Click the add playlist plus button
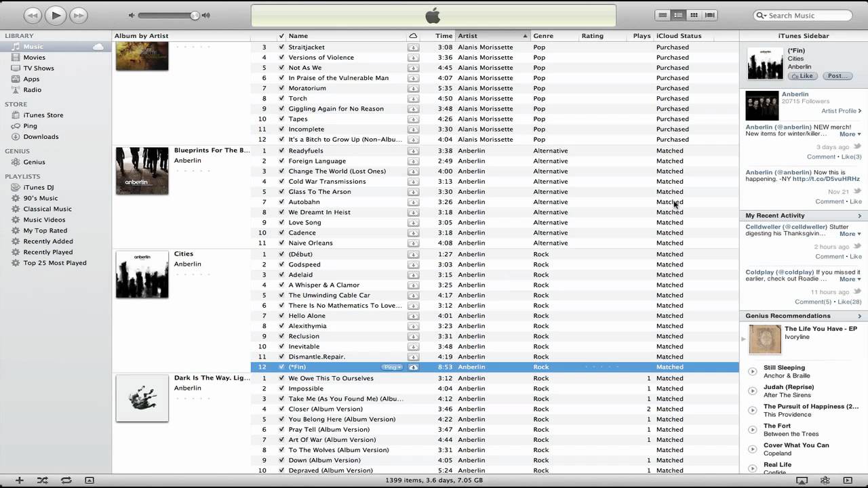868x488 pixels. point(20,480)
